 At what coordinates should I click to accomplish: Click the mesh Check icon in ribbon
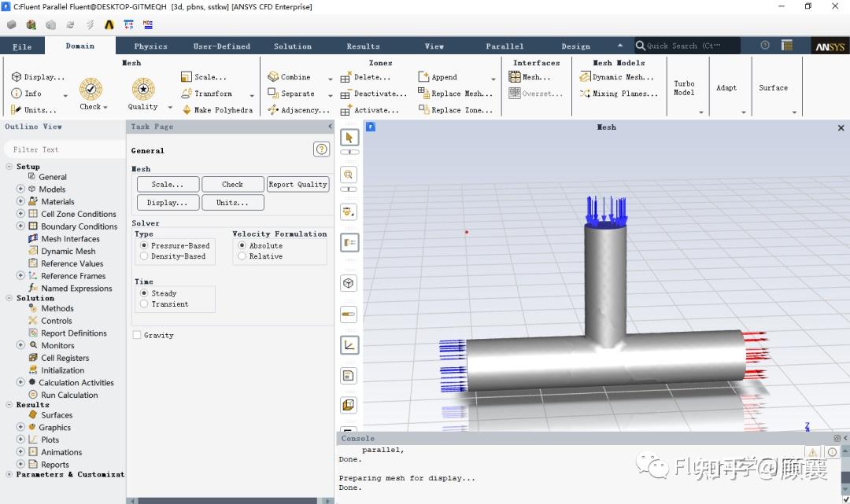tap(91, 89)
